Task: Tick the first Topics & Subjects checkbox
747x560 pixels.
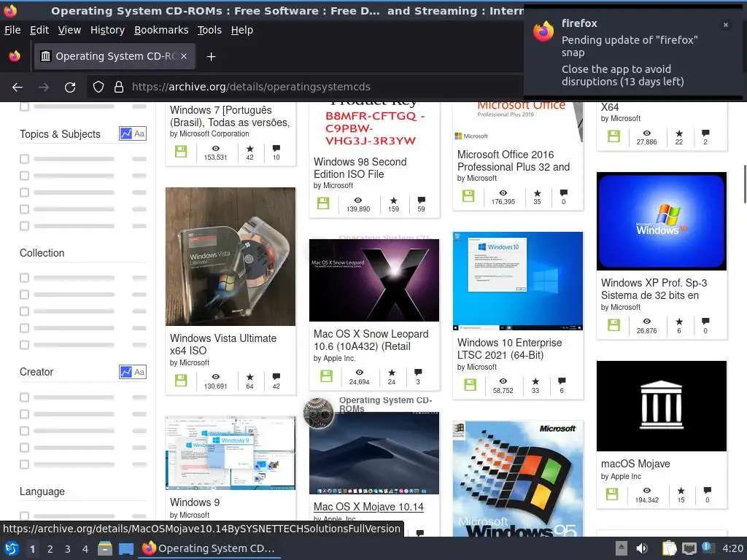Action: (x=24, y=158)
